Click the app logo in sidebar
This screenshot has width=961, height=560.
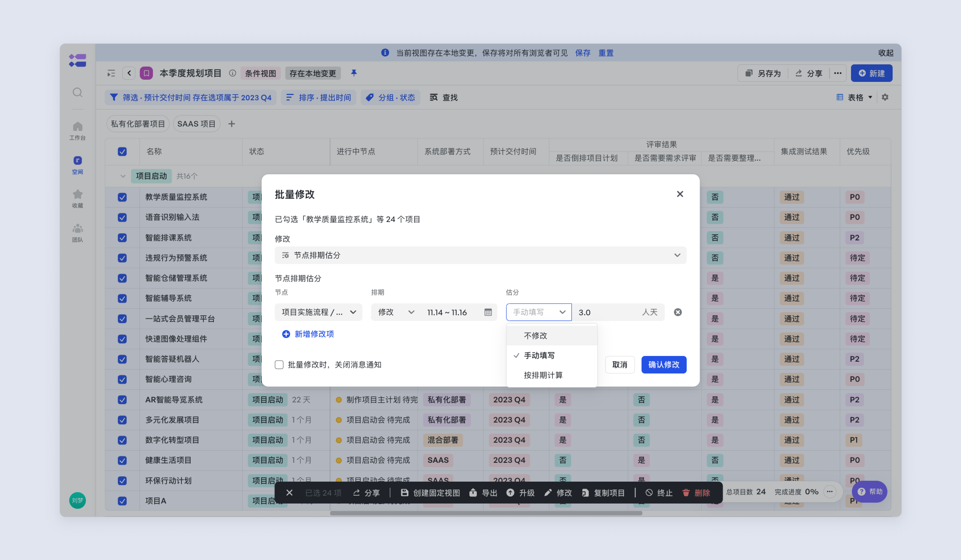tap(77, 60)
